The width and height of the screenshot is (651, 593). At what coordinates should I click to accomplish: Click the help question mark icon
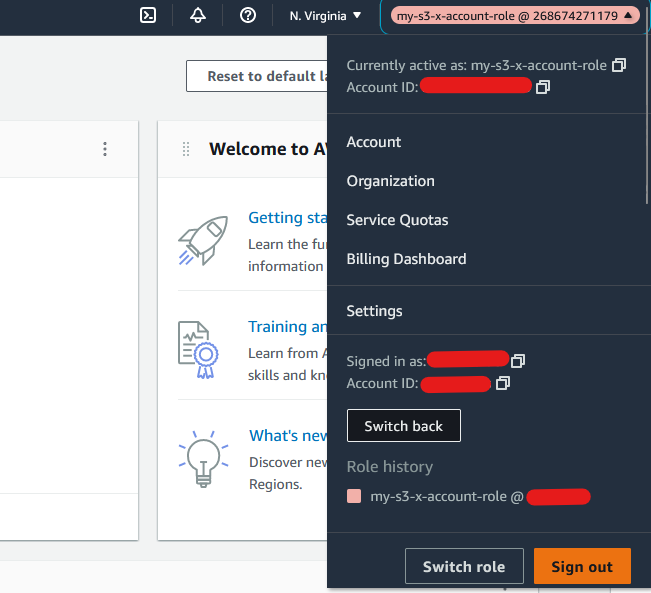click(x=248, y=15)
